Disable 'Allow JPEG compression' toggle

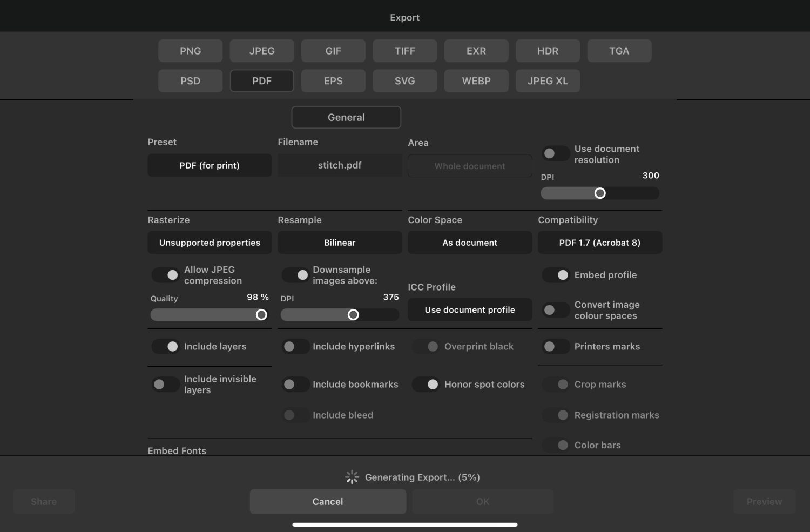166,275
